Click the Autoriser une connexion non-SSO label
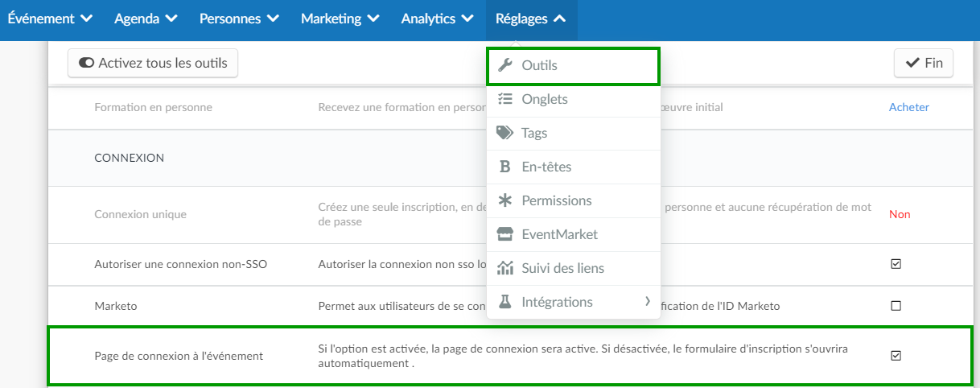This screenshot has width=980, height=388. pyautogui.click(x=181, y=264)
